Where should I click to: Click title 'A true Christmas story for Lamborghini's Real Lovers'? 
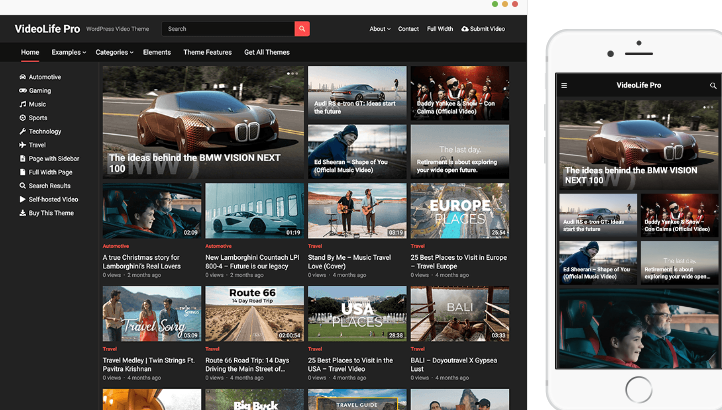tap(142, 262)
